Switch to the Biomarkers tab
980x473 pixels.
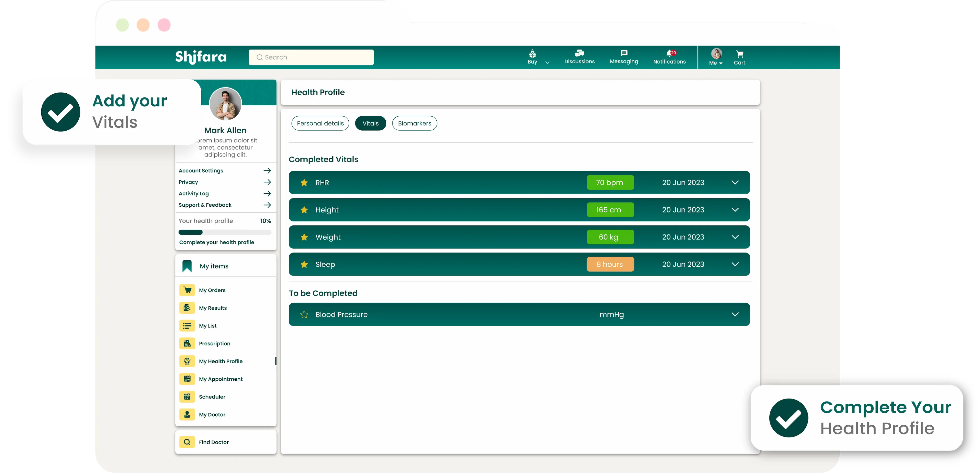tap(414, 123)
